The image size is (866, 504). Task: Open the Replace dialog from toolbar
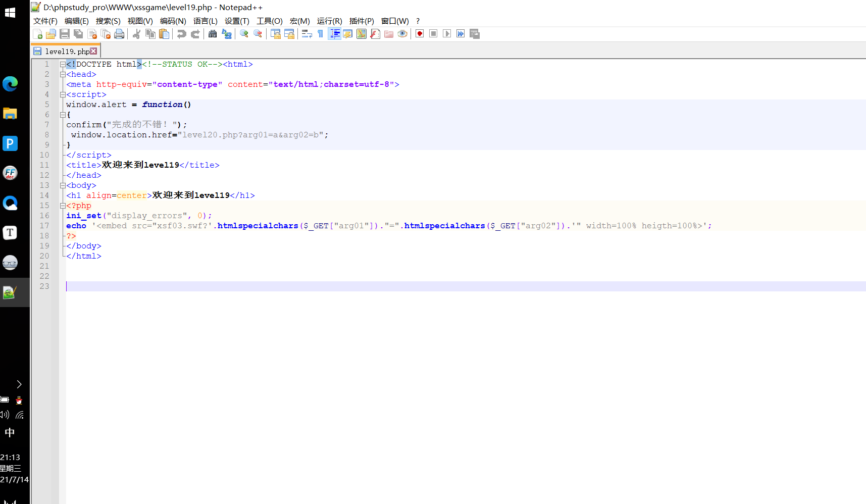(x=226, y=34)
